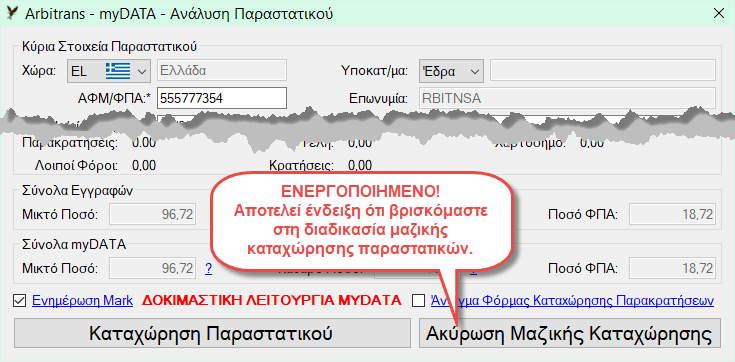
Task: Click the Ακύρωση Μαζικής Καταχώρησης button
Action: [x=570, y=333]
